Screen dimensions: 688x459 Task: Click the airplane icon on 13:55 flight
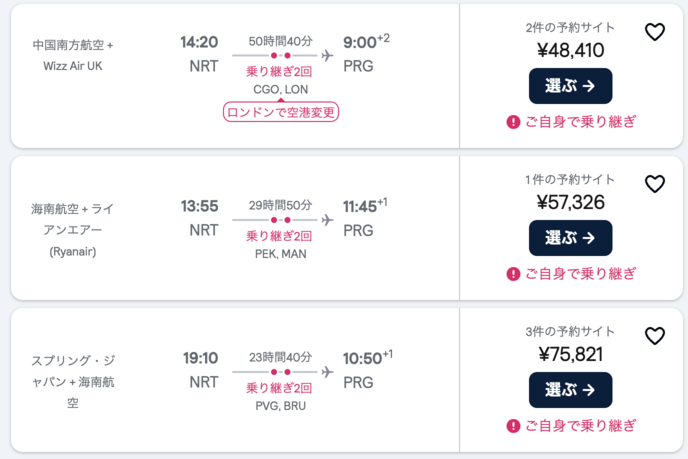[326, 219]
